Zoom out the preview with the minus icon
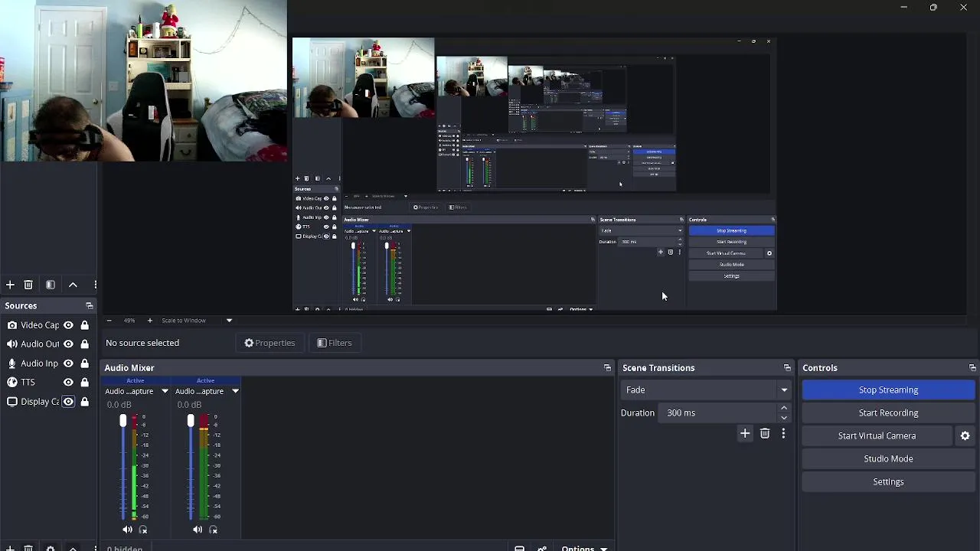980x551 pixels. coord(109,321)
